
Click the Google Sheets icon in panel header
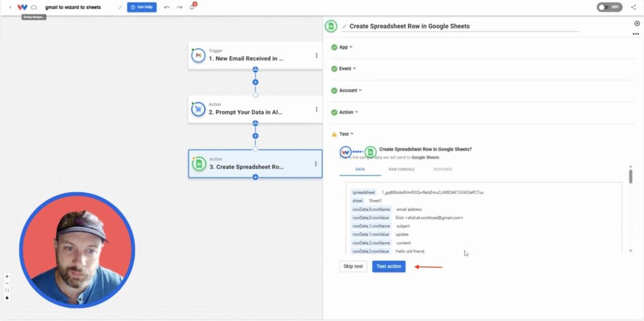331,26
